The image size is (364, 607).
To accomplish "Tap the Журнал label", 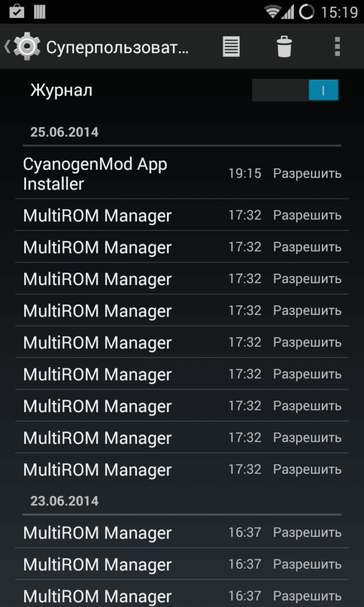I will tap(61, 90).
